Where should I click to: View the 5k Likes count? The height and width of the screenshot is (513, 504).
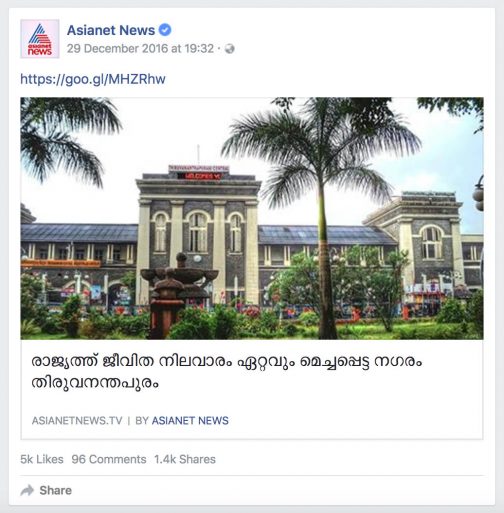[x=42, y=459]
